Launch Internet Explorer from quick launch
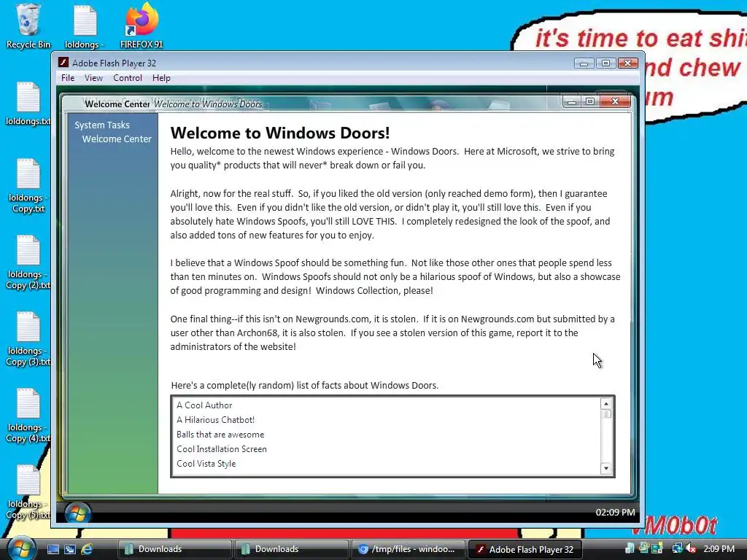Screen dimensions: 747x560 tap(87, 549)
